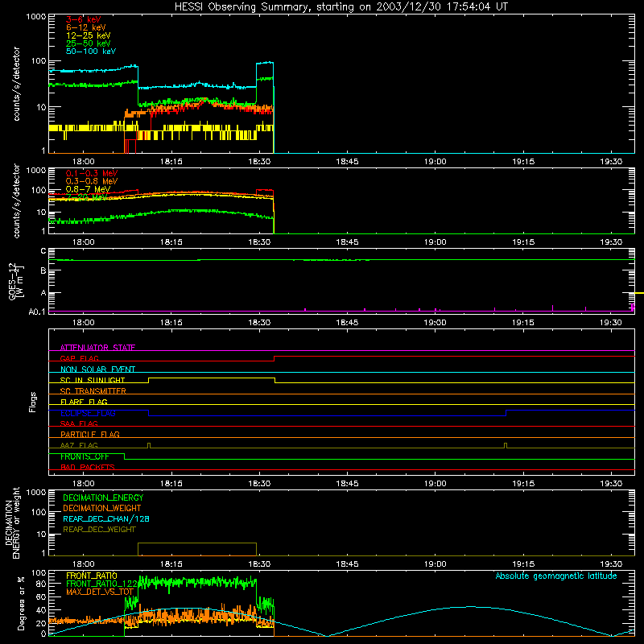
Task: Select 19:00 tick under the MeV panel
Action: tap(435, 242)
